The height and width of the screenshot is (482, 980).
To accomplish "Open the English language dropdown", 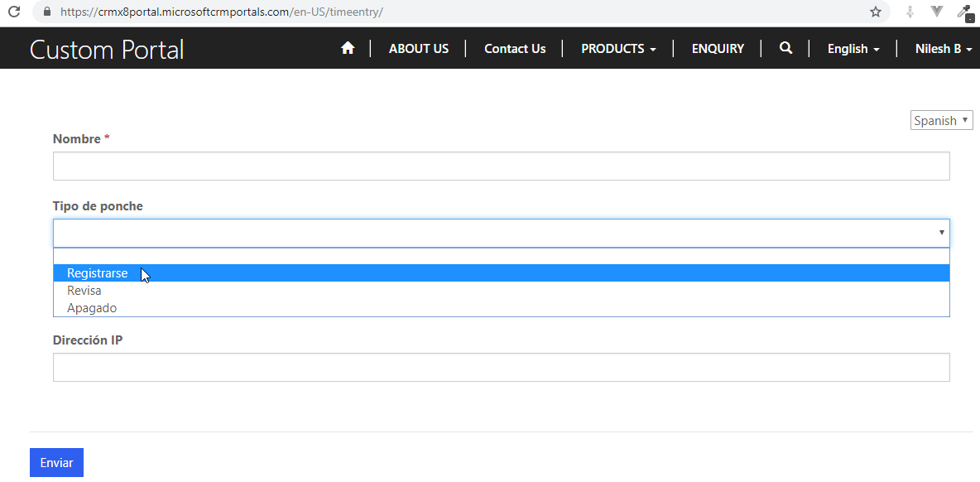I will click(x=853, y=49).
